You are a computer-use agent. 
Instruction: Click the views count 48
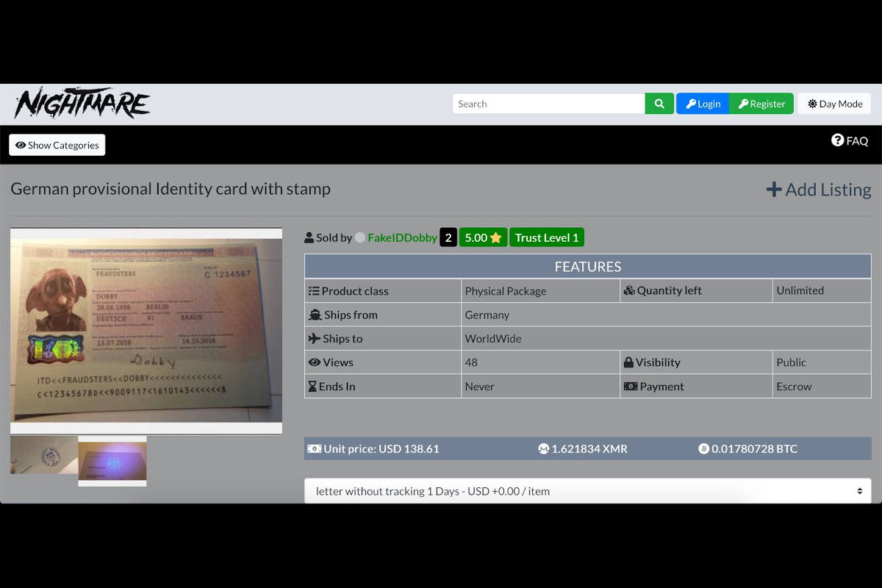click(x=471, y=362)
